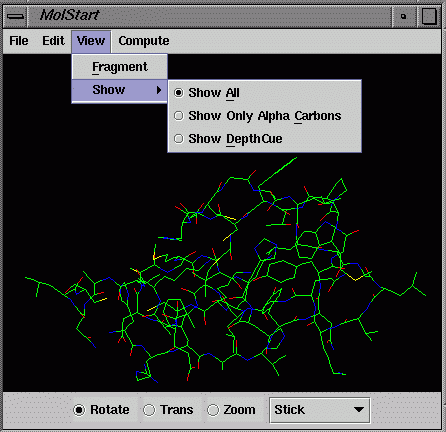Click the maximize square icon in title bar
Screen dimensions: 446x432
[429, 16]
